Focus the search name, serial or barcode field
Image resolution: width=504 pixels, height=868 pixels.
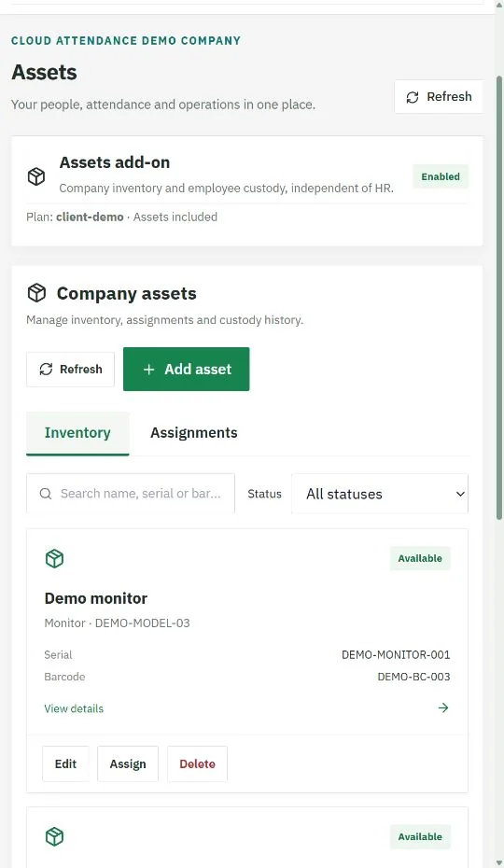click(x=131, y=493)
